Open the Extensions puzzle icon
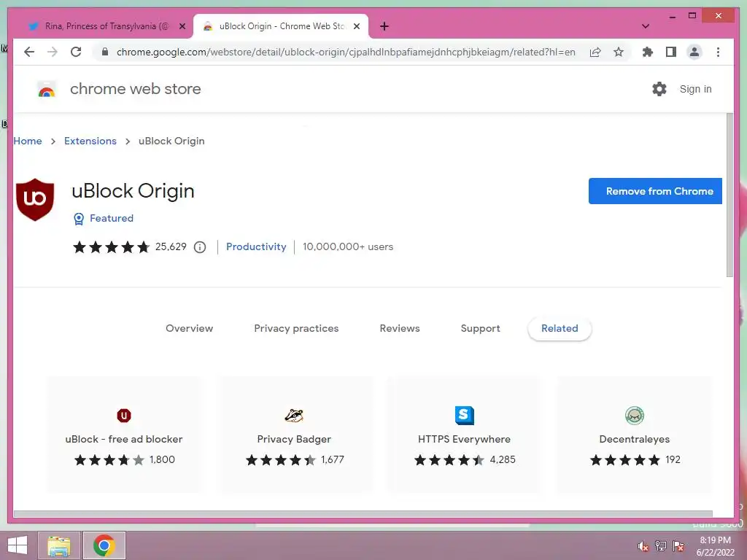This screenshot has height=560, width=747. click(x=648, y=52)
